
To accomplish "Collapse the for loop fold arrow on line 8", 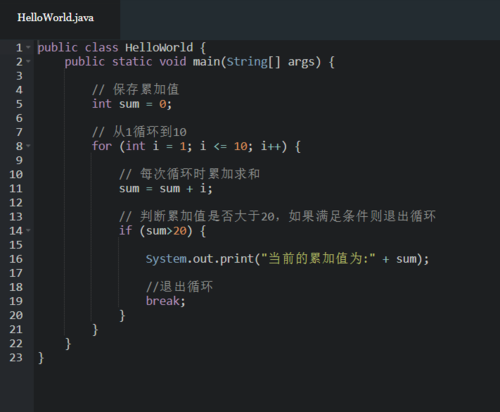I will click(x=28, y=146).
